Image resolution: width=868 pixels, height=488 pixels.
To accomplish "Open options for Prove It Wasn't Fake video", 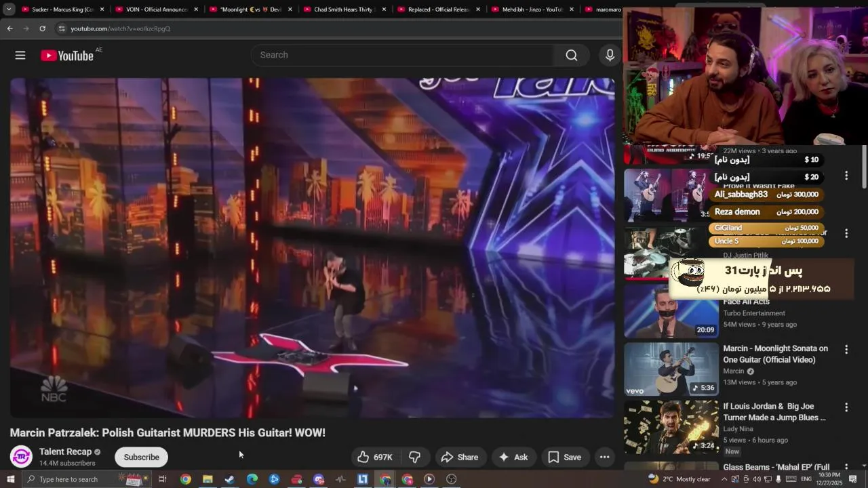I will tap(846, 176).
